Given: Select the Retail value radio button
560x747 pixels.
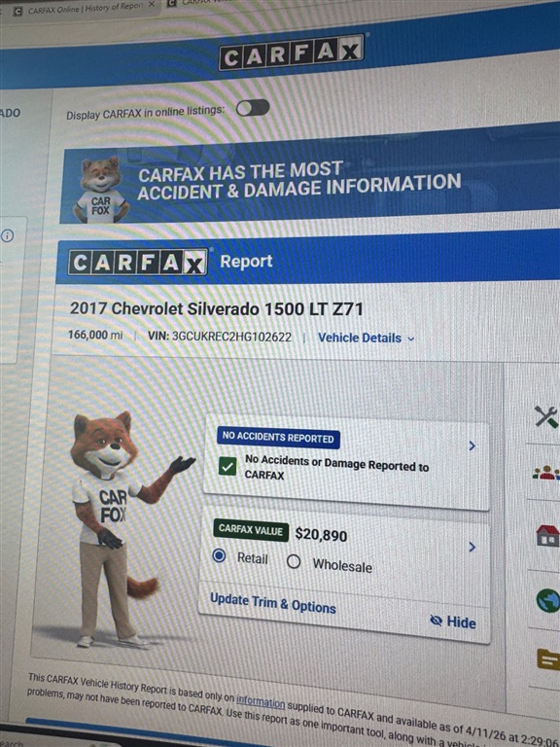Looking at the screenshot, I should 219,555.
